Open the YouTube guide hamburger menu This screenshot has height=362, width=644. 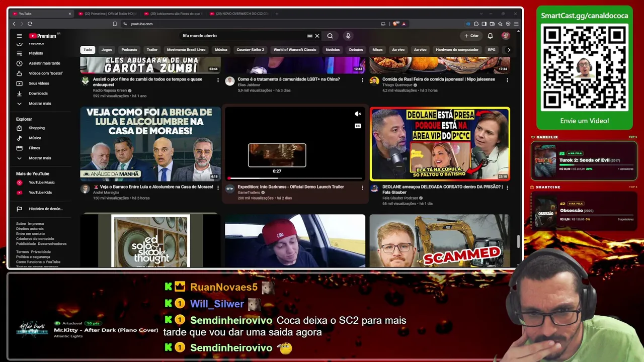(x=19, y=36)
